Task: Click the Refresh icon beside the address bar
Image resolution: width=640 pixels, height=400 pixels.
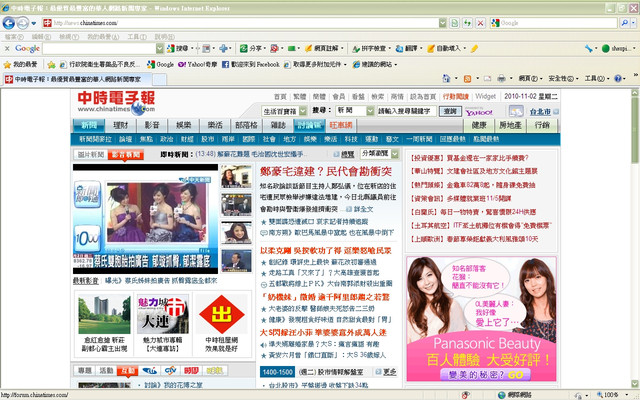Action: coord(467,23)
